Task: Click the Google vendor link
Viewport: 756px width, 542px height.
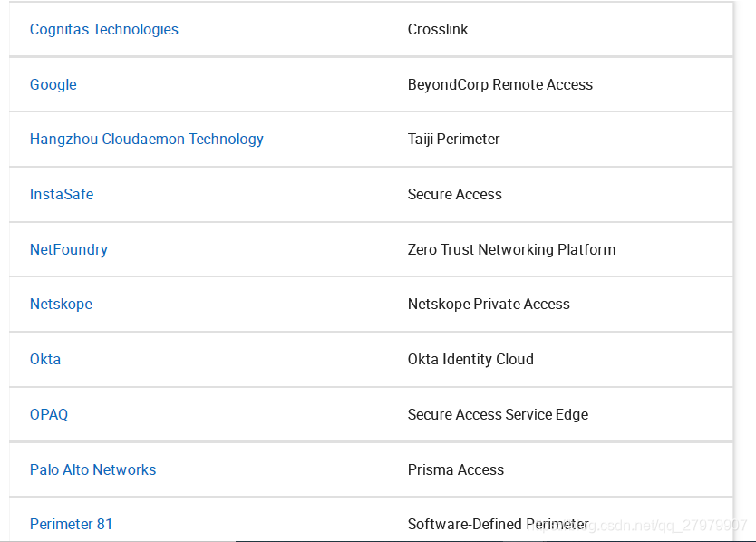Action: click(53, 84)
